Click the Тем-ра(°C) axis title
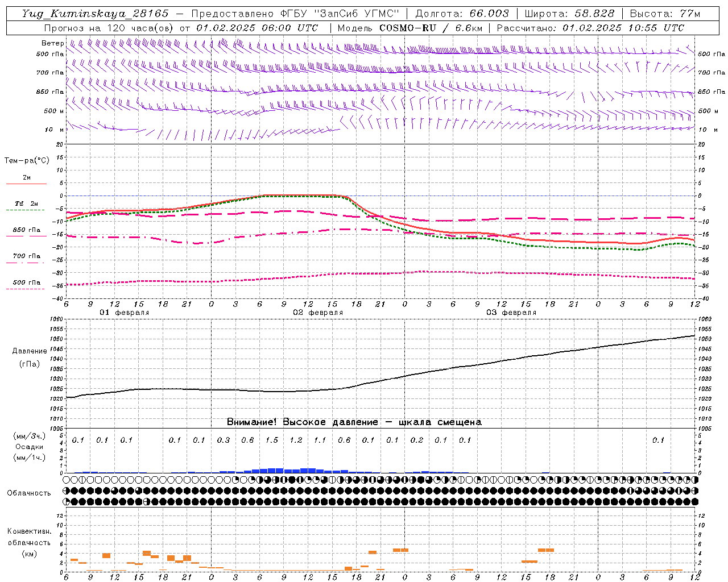Screen dimensions: 728x582 point(27,161)
